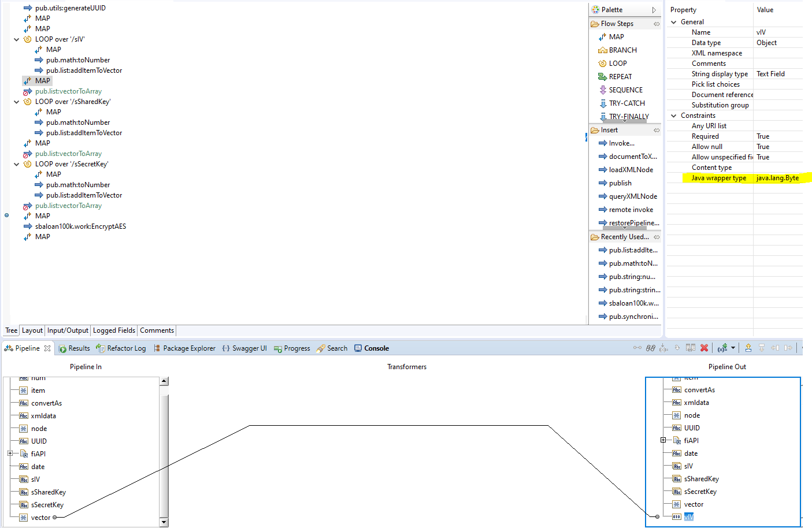Expand the fiAPI document in Pipeline In

coord(10,453)
